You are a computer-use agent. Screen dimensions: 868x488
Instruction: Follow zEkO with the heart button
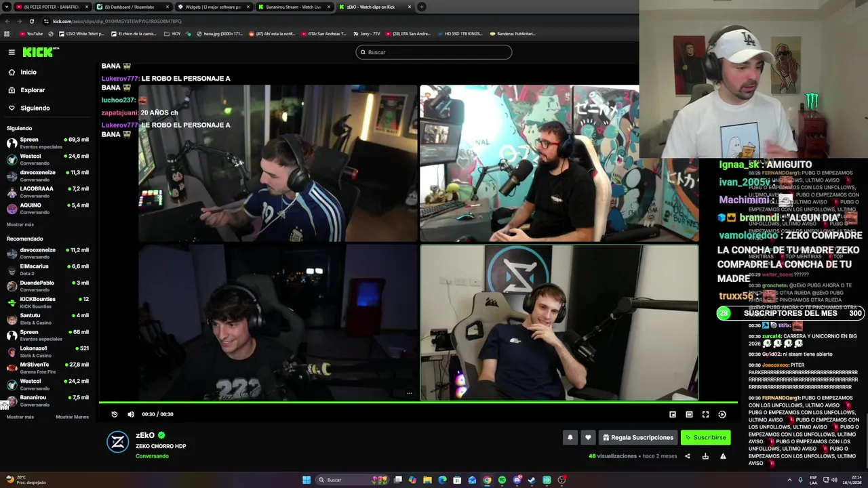[588, 437]
